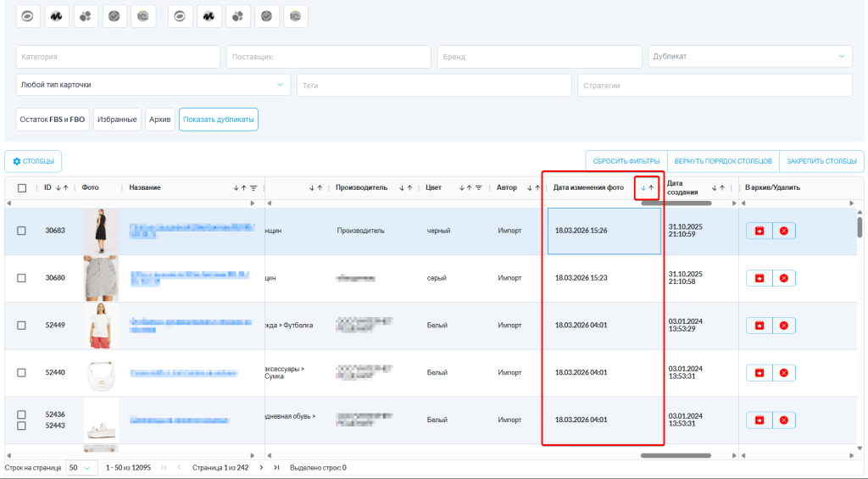Expand the Любой тип карточки dropdown
Image resolution: width=868 pixels, height=479 pixels.
pyautogui.click(x=153, y=85)
